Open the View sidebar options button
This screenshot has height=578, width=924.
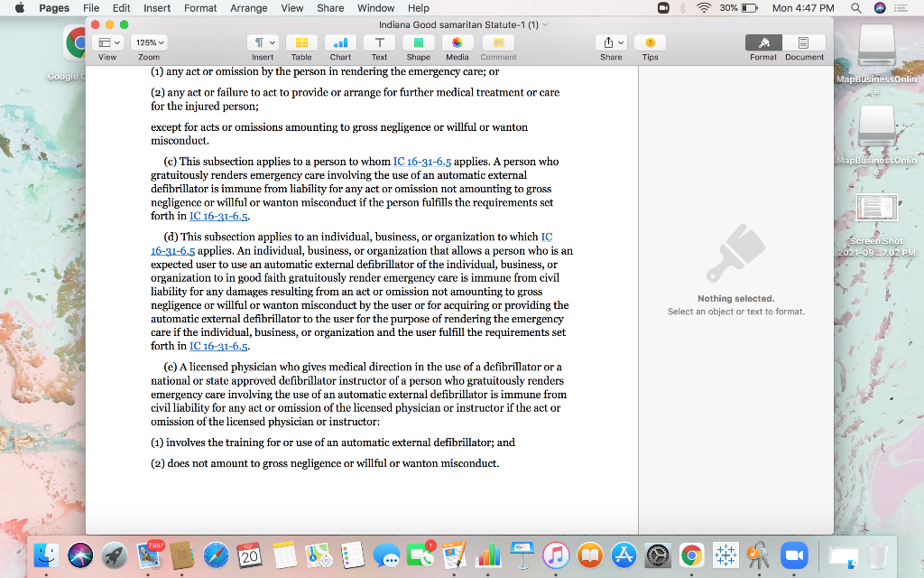[109, 42]
